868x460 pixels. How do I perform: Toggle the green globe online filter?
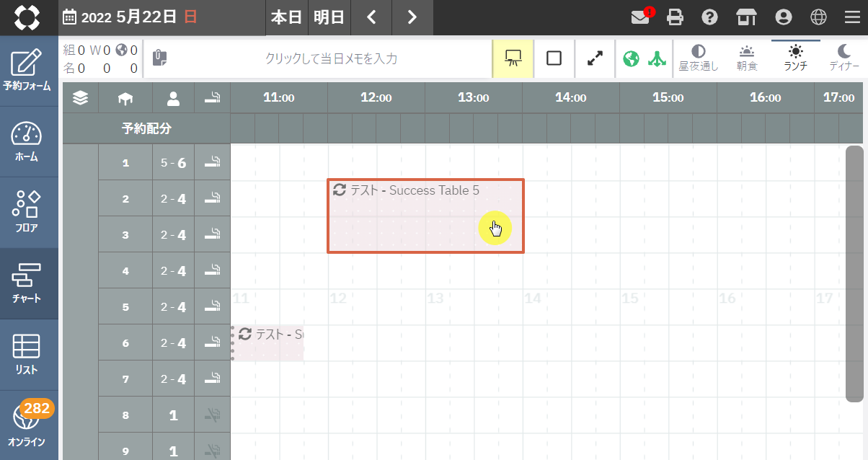pos(632,58)
